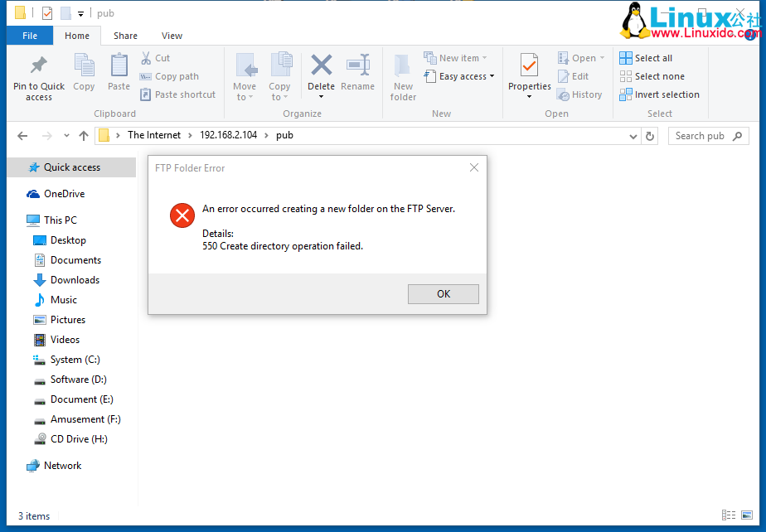Click the Search pub input field
Viewport: 766px width, 532px height.
[701, 136]
